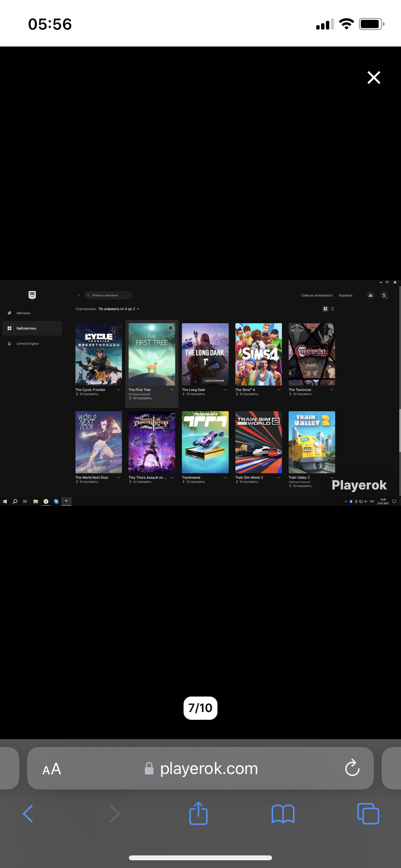Open the three-dots menu for The Long Dark

pos(225,389)
